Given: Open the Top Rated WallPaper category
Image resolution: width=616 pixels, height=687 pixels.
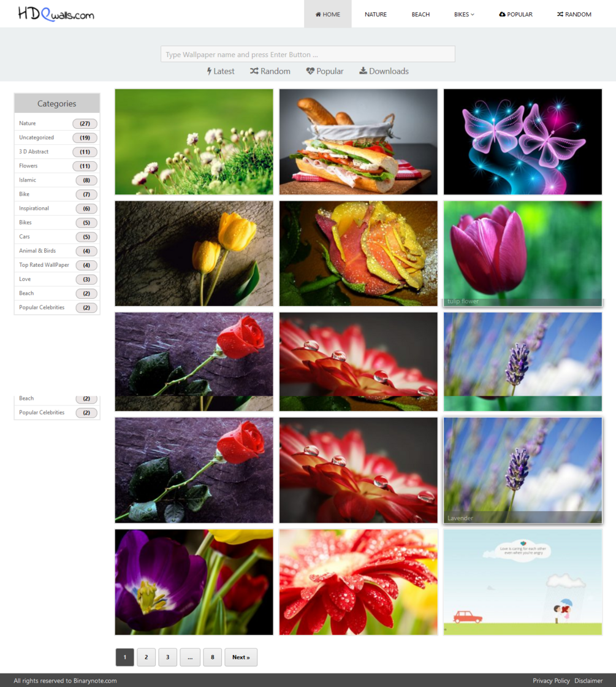Looking at the screenshot, I should pos(44,265).
